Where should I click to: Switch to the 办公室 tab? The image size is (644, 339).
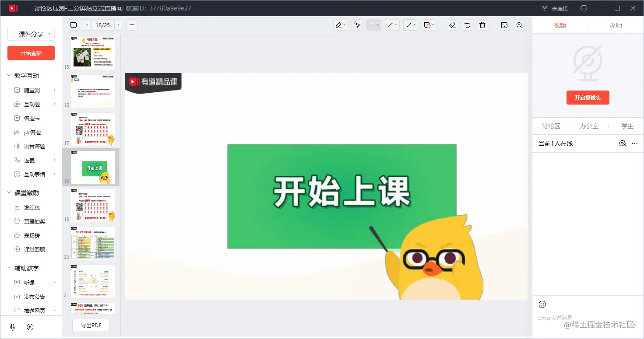[x=589, y=126]
